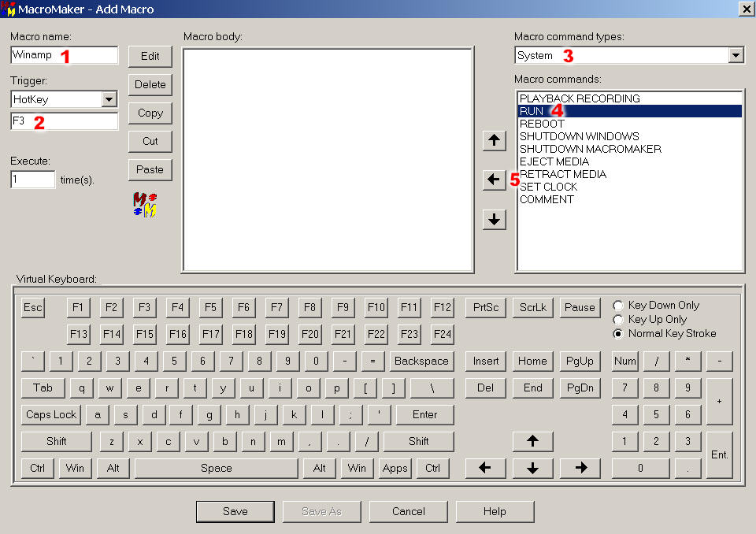The width and height of the screenshot is (756, 534).
Task: Open the Trigger HotKey dropdown
Action: [x=109, y=99]
